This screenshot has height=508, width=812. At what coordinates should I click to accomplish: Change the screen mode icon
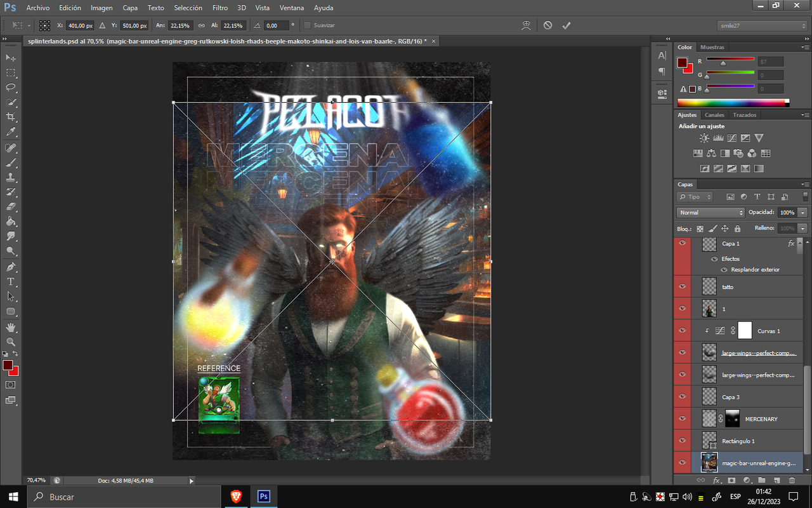point(11,400)
